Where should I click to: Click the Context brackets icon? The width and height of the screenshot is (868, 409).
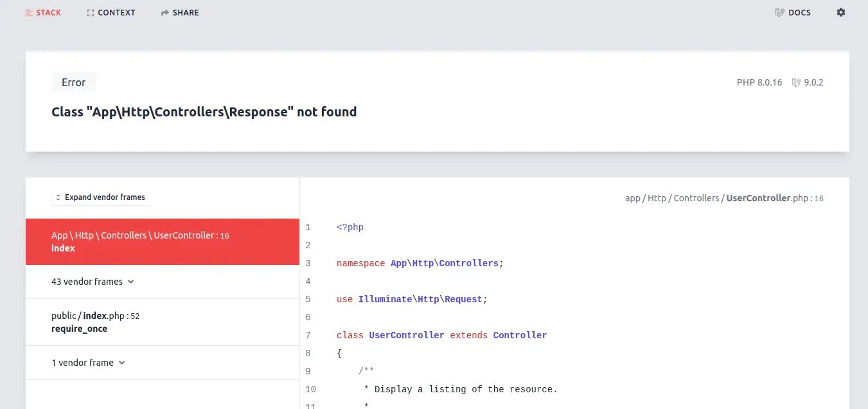pyautogui.click(x=91, y=12)
